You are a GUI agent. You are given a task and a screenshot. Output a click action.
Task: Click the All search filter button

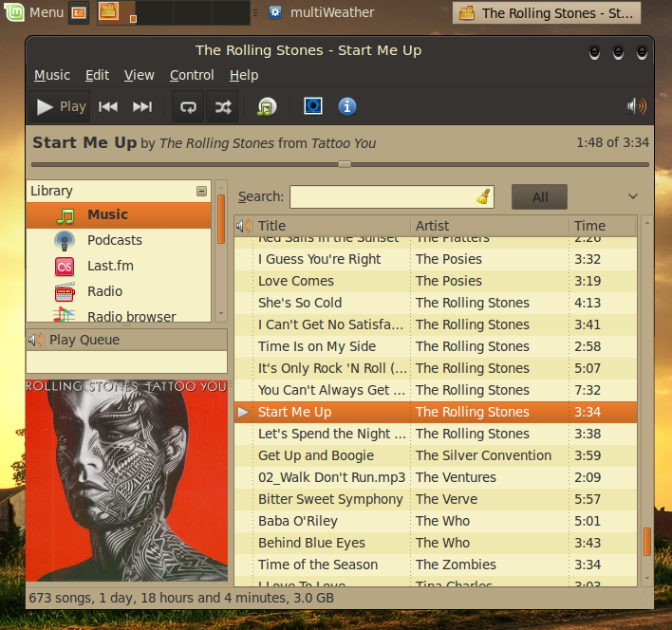pyautogui.click(x=539, y=197)
